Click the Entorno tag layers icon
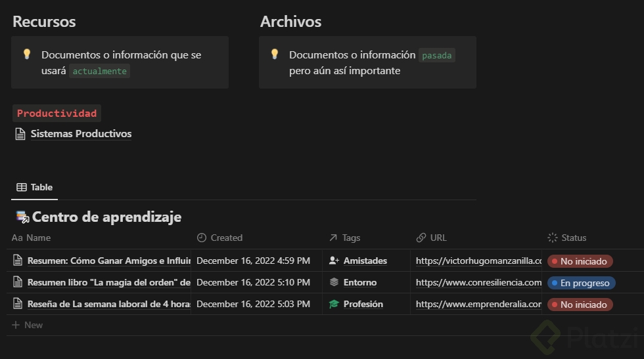 (334, 282)
